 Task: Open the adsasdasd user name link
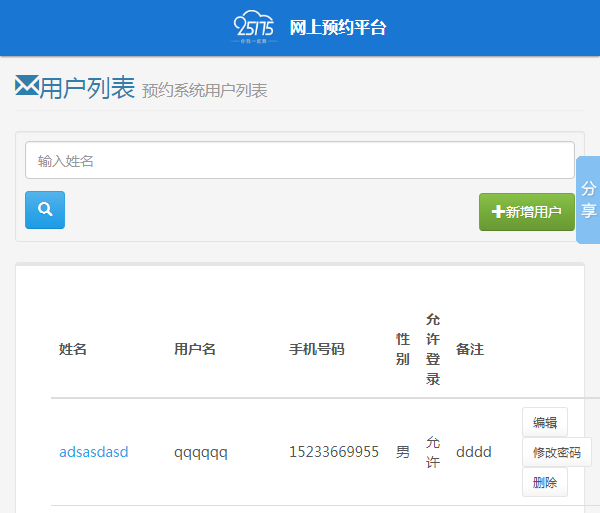[x=93, y=452]
